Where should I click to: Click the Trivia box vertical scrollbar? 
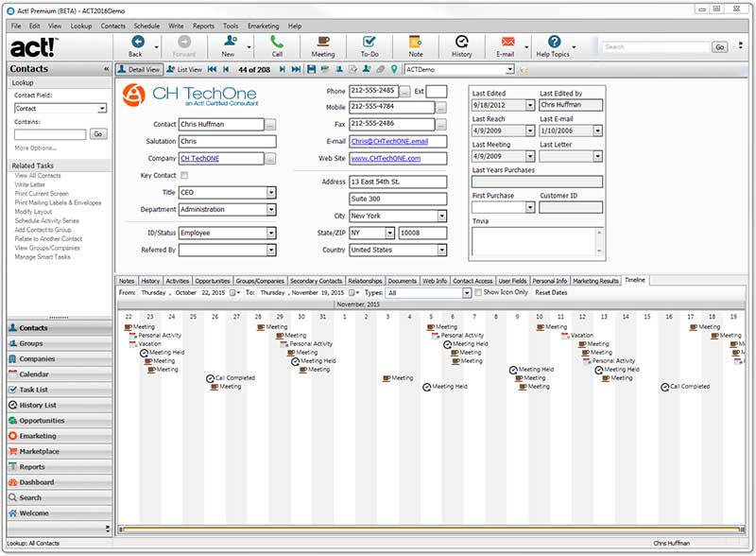[x=599, y=241]
